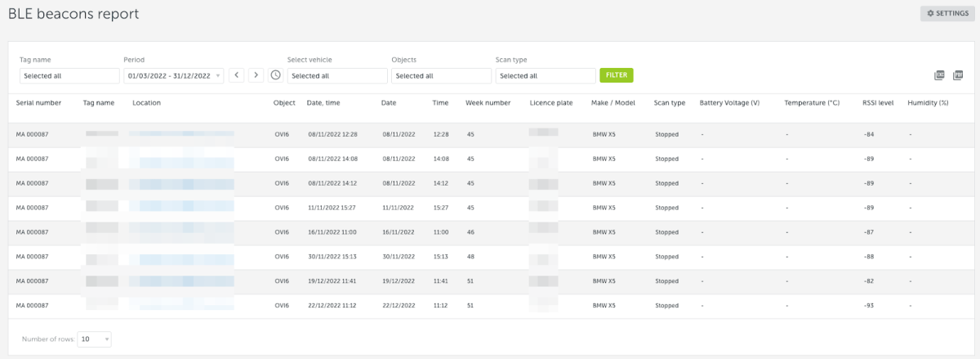This screenshot has height=359, width=980.
Task: Sort by the RSSI level column header
Action: click(878, 103)
